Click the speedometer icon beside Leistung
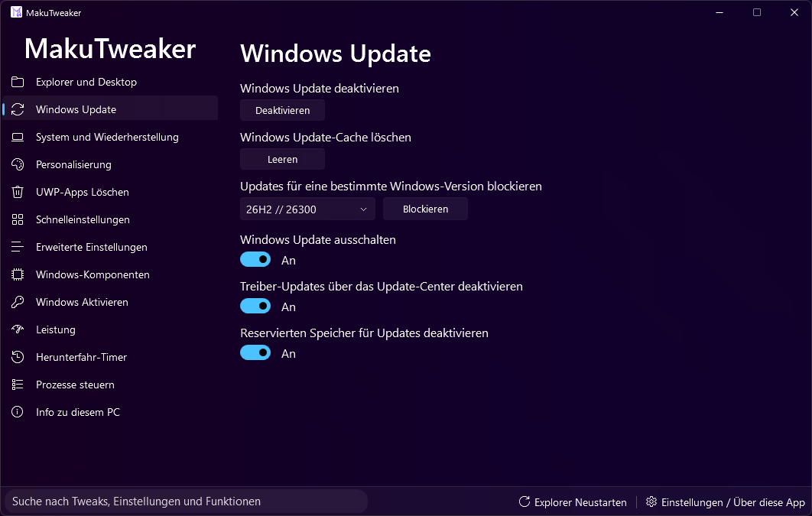 pos(18,329)
